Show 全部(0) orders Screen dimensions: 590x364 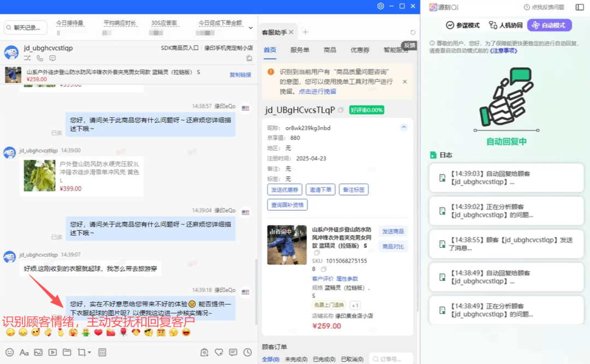(x=270, y=359)
